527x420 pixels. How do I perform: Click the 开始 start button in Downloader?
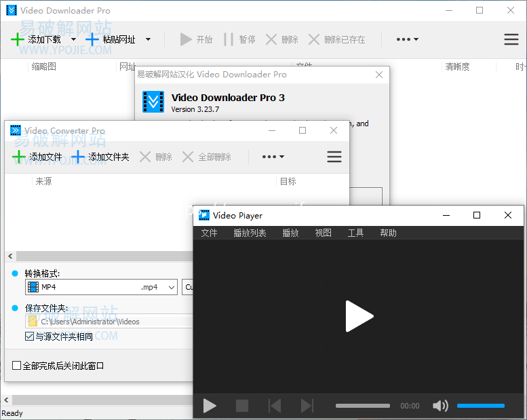click(x=196, y=39)
